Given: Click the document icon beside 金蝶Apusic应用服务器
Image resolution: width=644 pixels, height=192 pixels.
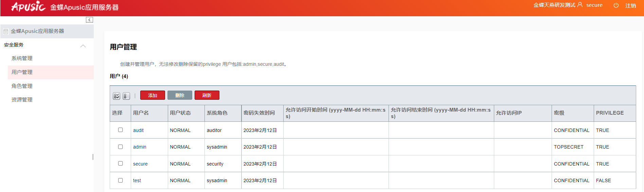Looking at the screenshot, I should tap(6, 32).
